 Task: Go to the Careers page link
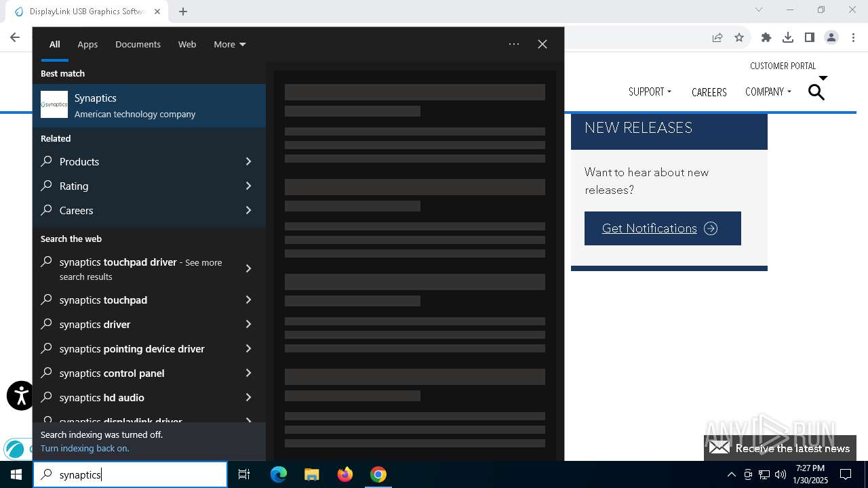pos(709,92)
